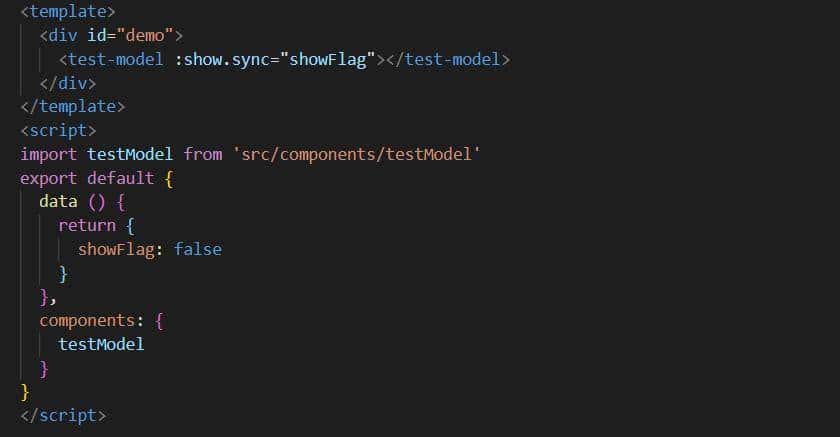
Task: Click the closing template tag
Action: tap(73, 107)
